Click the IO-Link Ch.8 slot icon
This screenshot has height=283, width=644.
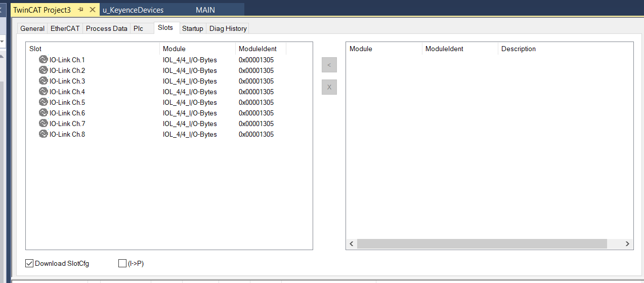coord(43,134)
